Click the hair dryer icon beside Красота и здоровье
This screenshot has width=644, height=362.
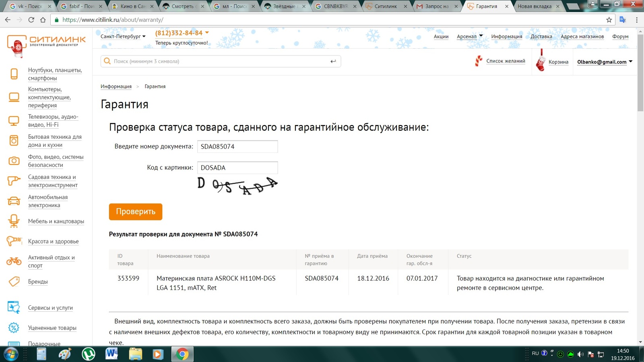point(14,241)
